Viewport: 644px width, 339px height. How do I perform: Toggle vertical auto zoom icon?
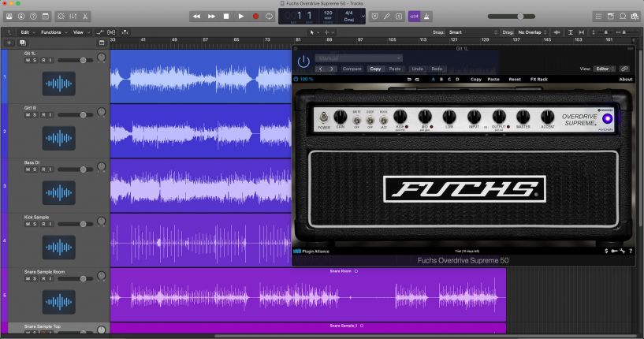click(x=571, y=32)
